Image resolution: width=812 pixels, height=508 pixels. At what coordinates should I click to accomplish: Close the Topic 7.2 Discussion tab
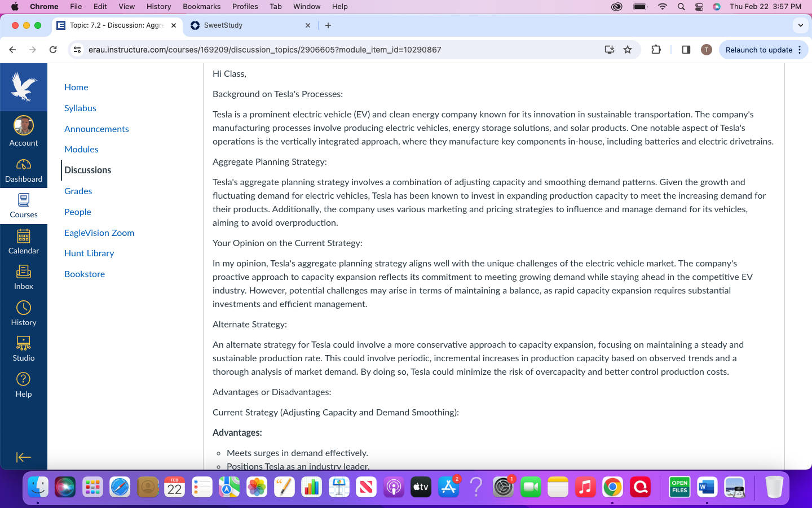(174, 25)
